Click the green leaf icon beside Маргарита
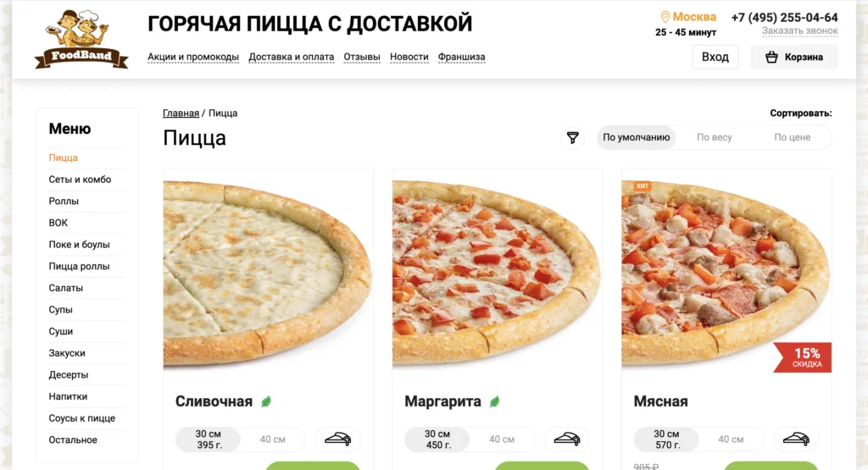 click(495, 401)
